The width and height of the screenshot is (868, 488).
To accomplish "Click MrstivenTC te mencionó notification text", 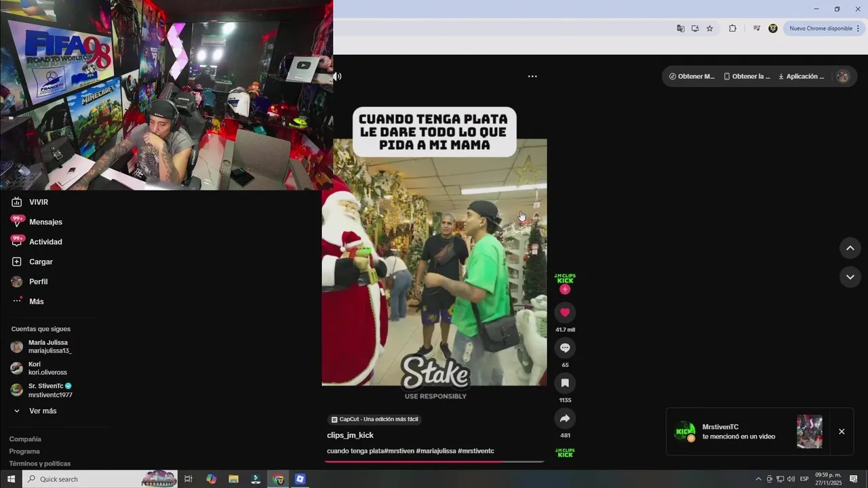I will 738,432.
